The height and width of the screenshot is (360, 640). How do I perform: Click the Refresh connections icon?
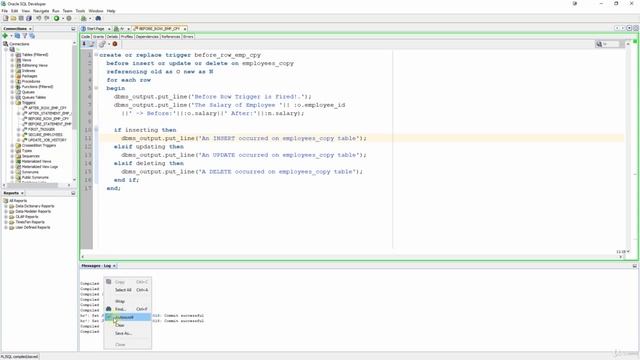(17, 36)
